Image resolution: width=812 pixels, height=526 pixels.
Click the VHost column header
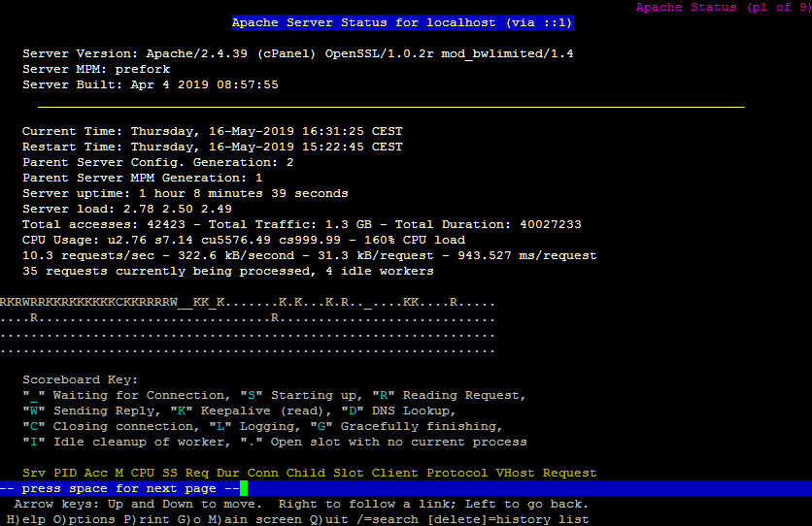point(515,473)
